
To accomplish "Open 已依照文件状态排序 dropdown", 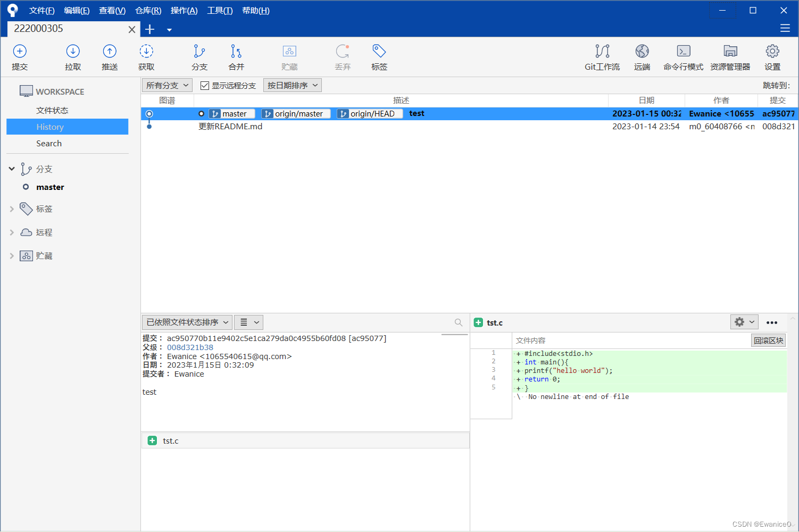I will pyautogui.click(x=187, y=322).
